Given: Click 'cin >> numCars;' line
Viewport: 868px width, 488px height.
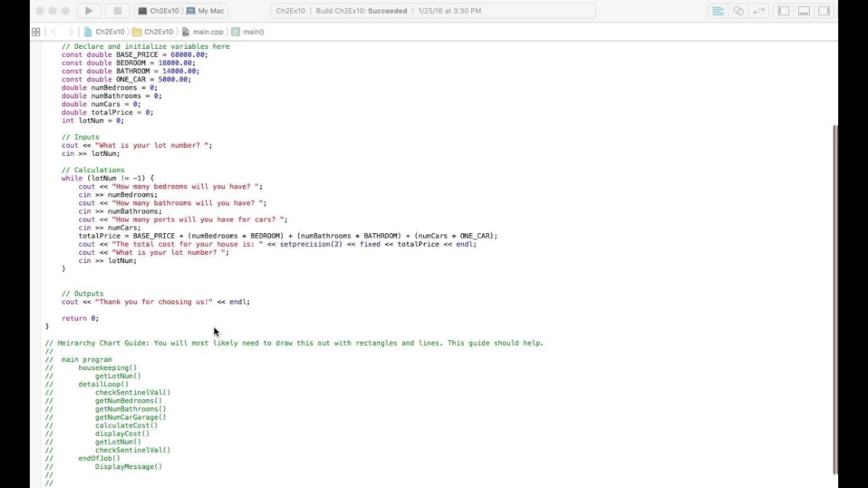Looking at the screenshot, I should click(x=110, y=228).
